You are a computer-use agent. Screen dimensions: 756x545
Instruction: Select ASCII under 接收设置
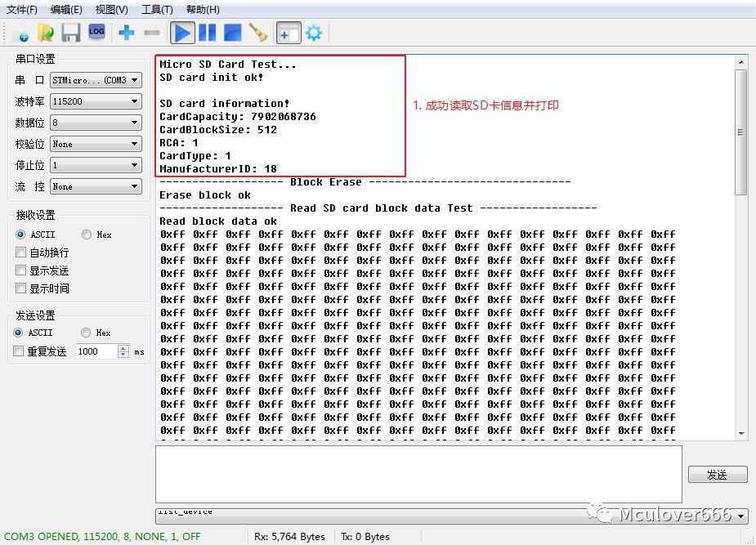pyautogui.click(x=20, y=235)
